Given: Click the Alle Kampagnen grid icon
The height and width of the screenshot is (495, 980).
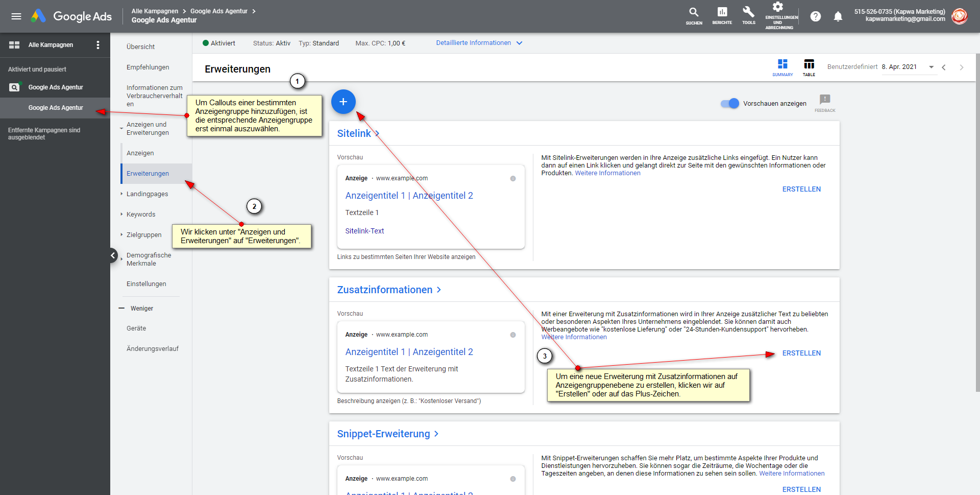Looking at the screenshot, I should 14,45.
